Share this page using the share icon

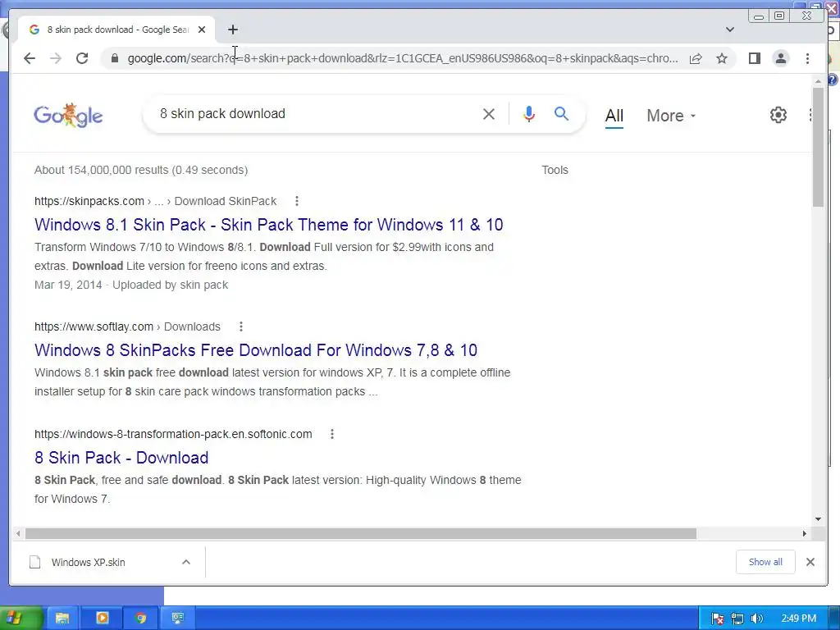696,58
